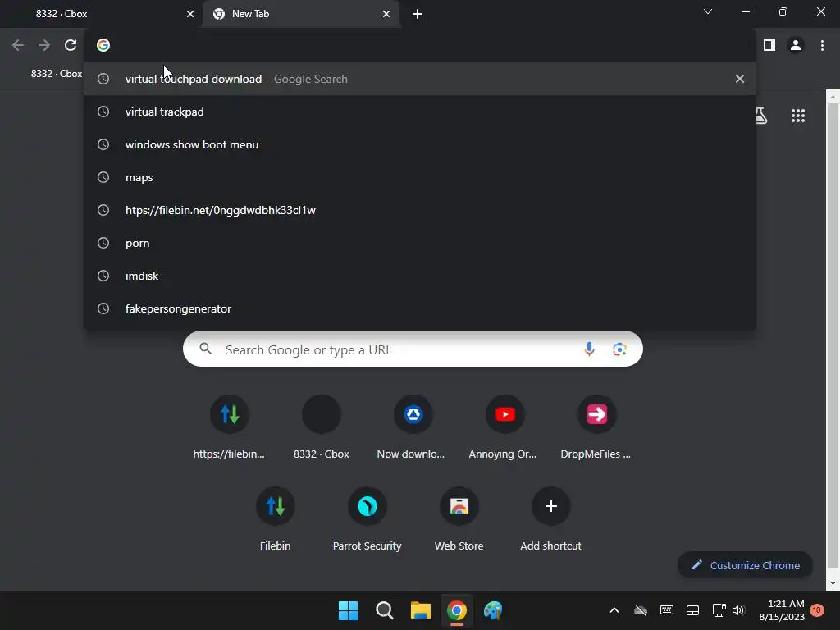The image size is (840, 630).
Task: Open volume control in tray
Action: [x=738, y=610]
